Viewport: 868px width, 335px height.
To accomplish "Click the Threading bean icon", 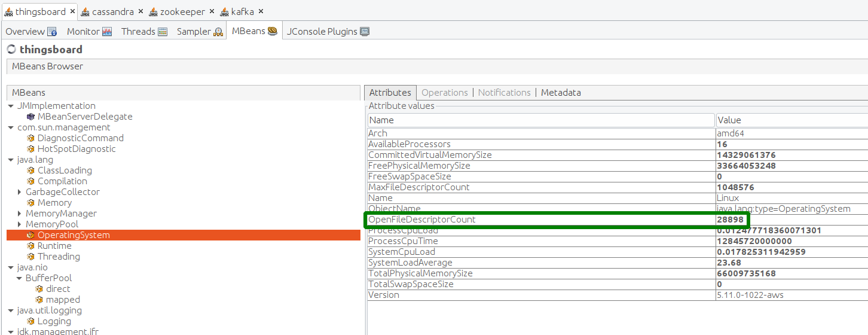I will coord(31,257).
